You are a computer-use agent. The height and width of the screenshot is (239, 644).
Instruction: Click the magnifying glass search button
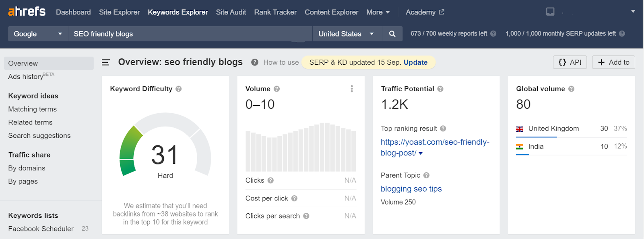point(392,34)
